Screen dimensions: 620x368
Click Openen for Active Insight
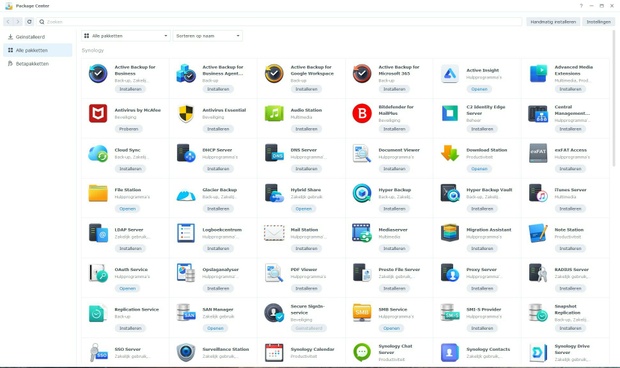click(479, 89)
